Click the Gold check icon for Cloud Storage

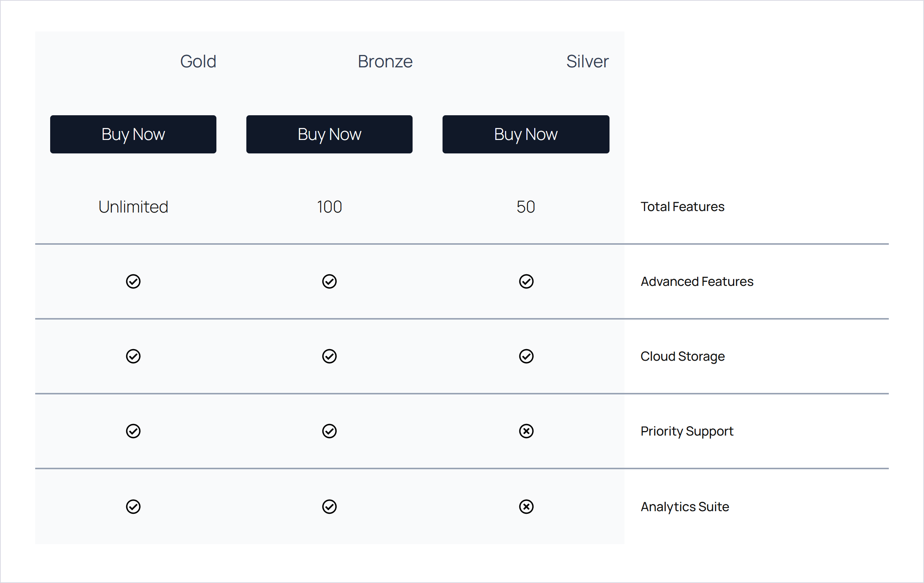coord(133,356)
